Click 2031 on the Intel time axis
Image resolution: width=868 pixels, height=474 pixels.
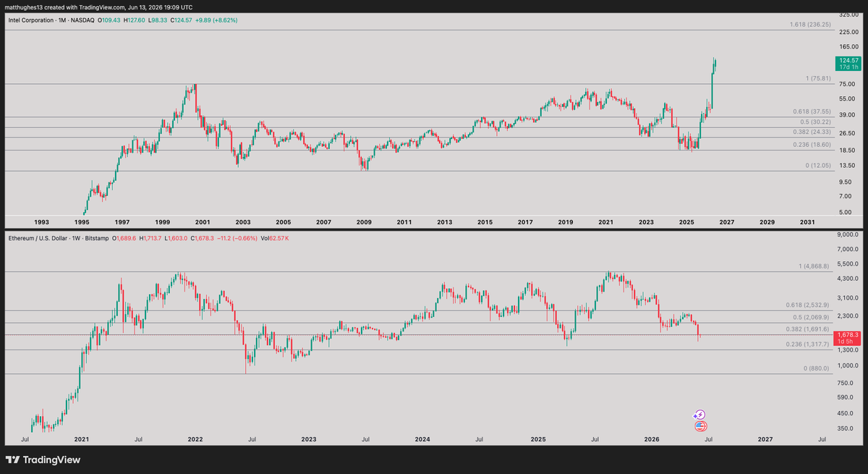[807, 222]
